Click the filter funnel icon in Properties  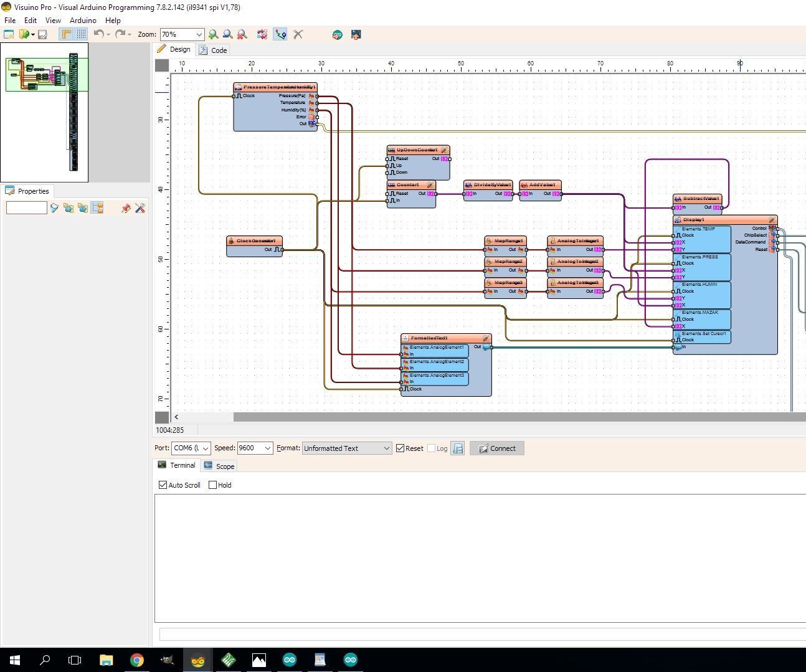(55, 208)
